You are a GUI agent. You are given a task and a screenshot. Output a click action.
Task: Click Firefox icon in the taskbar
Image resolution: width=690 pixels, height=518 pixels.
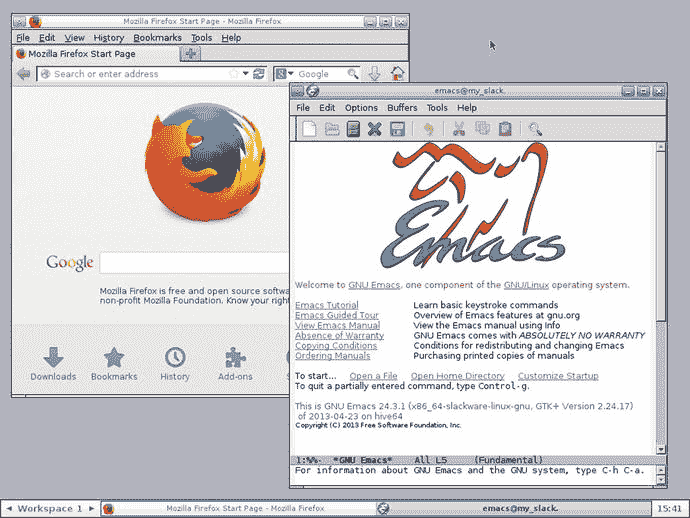point(108,509)
